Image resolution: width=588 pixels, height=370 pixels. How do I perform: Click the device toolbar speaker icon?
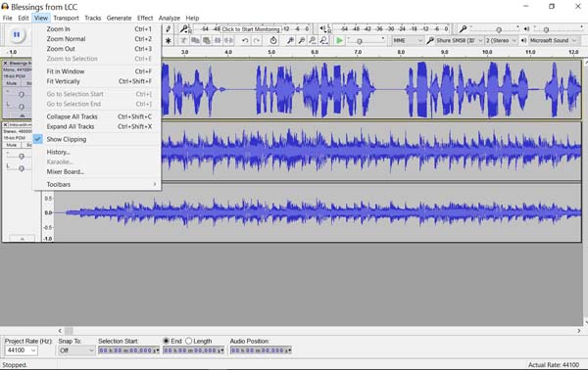tap(524, 40)
